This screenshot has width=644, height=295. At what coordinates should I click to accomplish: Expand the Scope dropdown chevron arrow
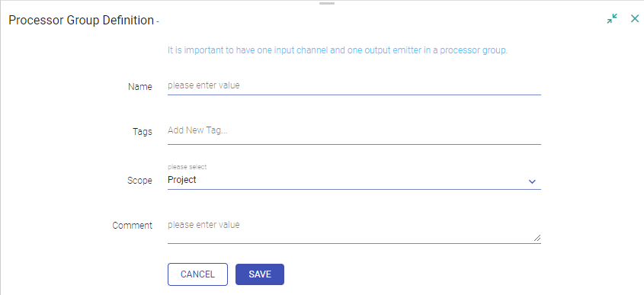[x=532, y=181]
